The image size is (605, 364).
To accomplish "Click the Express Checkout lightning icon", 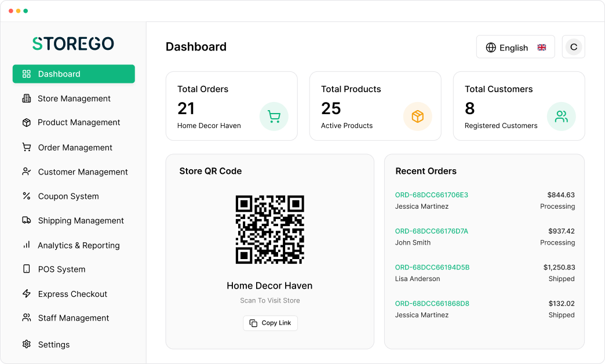I will click(26, 293).
